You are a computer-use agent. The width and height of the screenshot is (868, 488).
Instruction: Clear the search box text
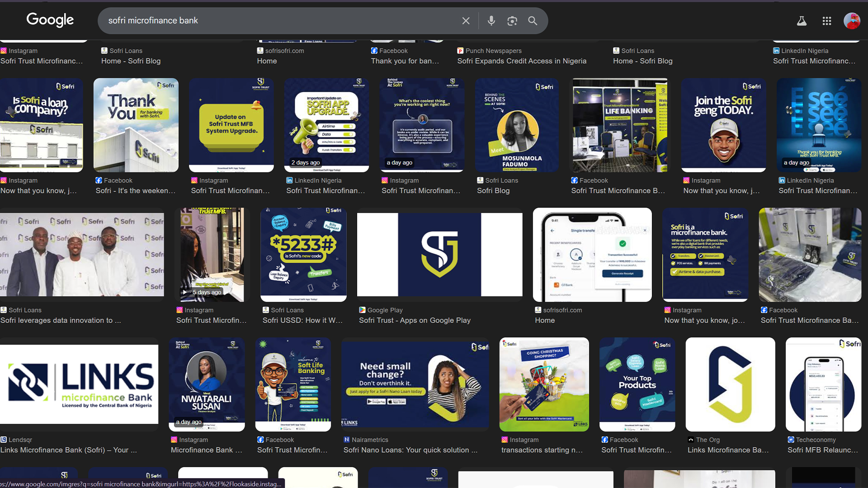(466, 21)
